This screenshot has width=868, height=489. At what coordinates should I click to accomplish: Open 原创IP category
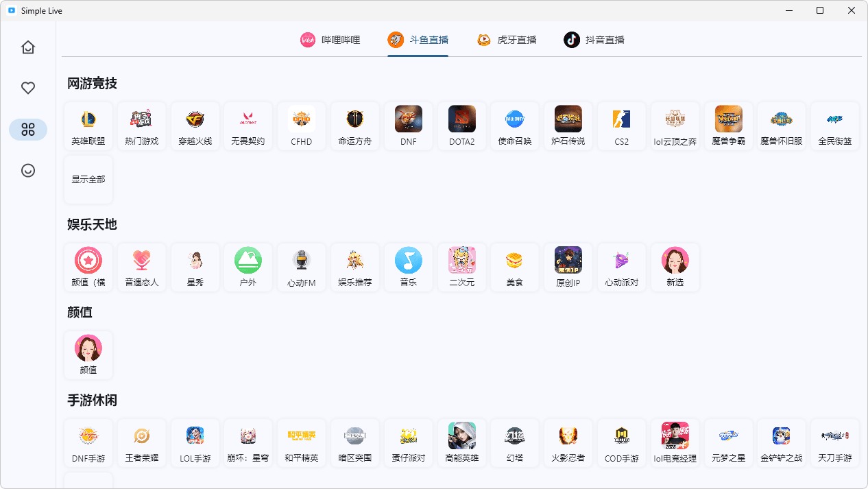[x=568, y=267]
